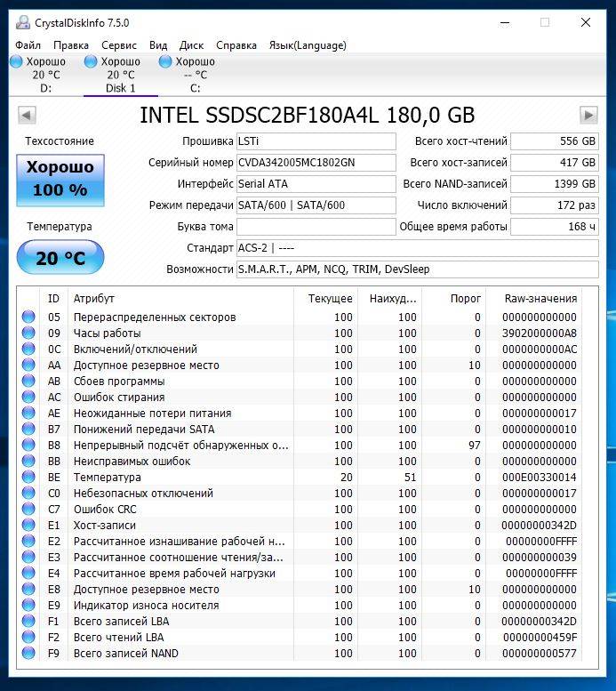Click the Прошивка field LSTi
Screen dimensions: 616x691
[316, 141]
